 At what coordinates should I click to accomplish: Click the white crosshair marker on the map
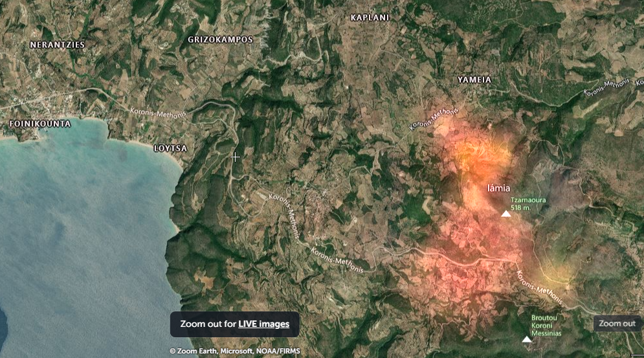[x=235, y=157]
